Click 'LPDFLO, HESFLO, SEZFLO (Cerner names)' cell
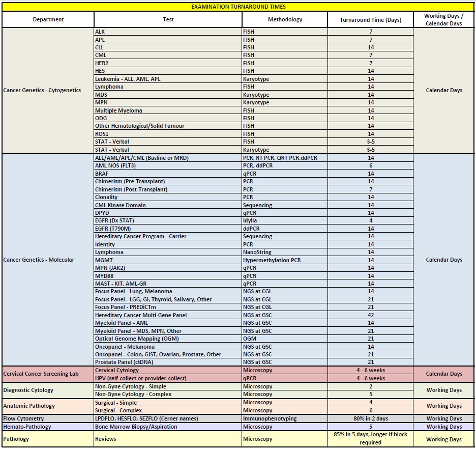 168,418
